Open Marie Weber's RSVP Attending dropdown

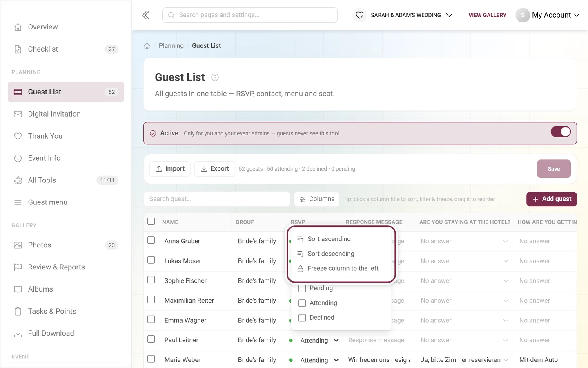[x=319, y=360]
